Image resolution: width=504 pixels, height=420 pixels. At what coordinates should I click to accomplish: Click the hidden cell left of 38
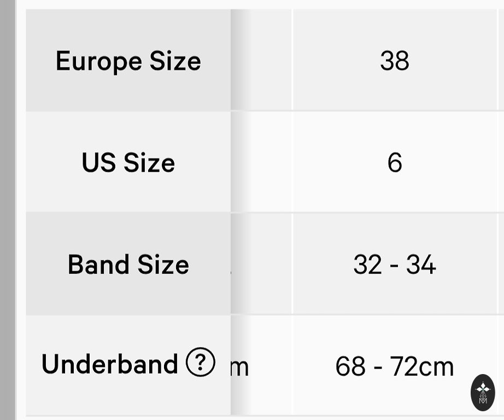click(x=261, y=61)
